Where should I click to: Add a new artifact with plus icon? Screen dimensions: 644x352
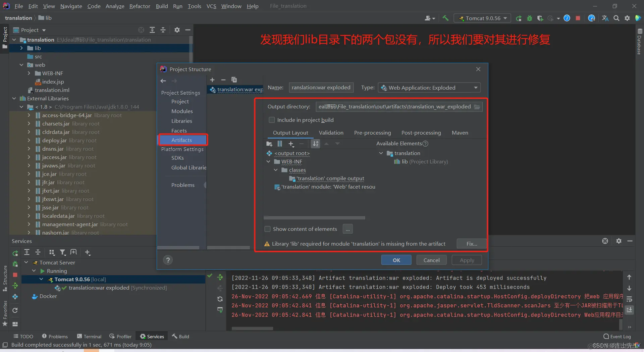(212, 80)
